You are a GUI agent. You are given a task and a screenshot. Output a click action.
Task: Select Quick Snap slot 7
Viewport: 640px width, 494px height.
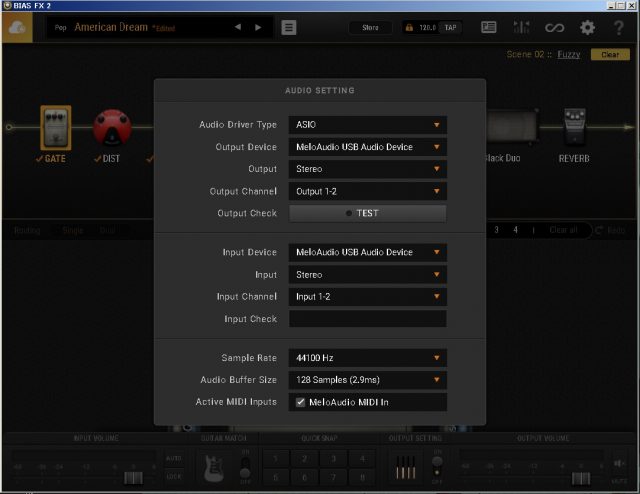[333, 477]
